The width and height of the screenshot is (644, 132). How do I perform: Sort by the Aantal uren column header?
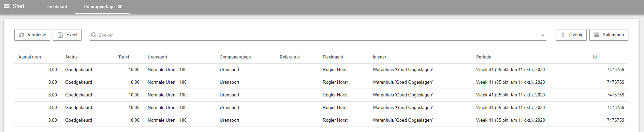[x=30, y=57]
